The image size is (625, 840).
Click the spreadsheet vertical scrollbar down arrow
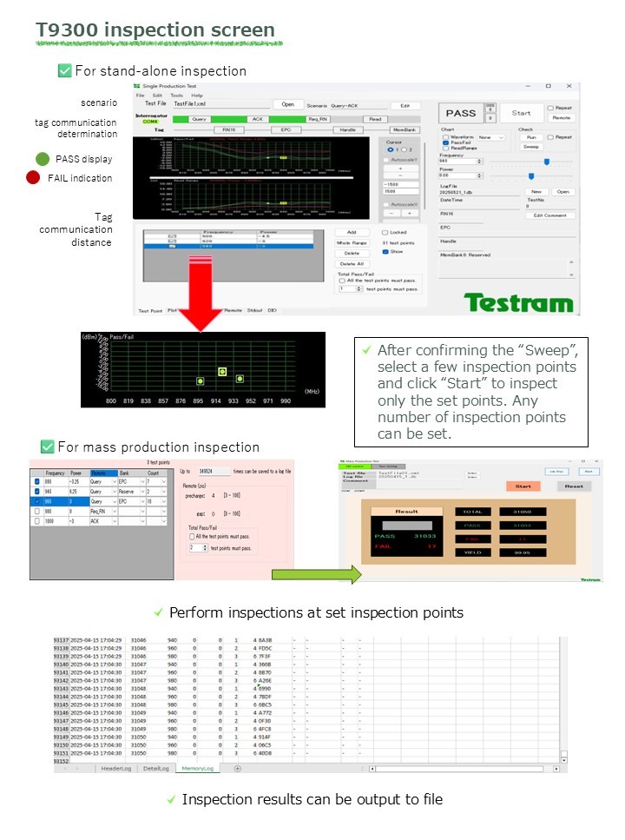pos(563,759)
